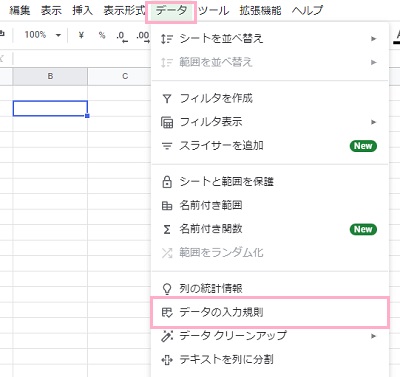Image resolution: width=400 pixels, height=377 pixels.
Task: Open the 拡張機能 menu
Action: 260,11
